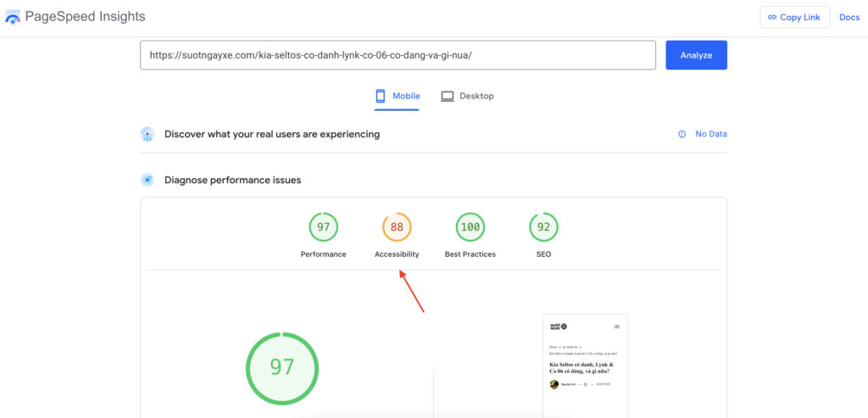This screenshot has height=418, width=868.
Task: Jump to Best Practices score gauge 100
Action: point(470,227)
